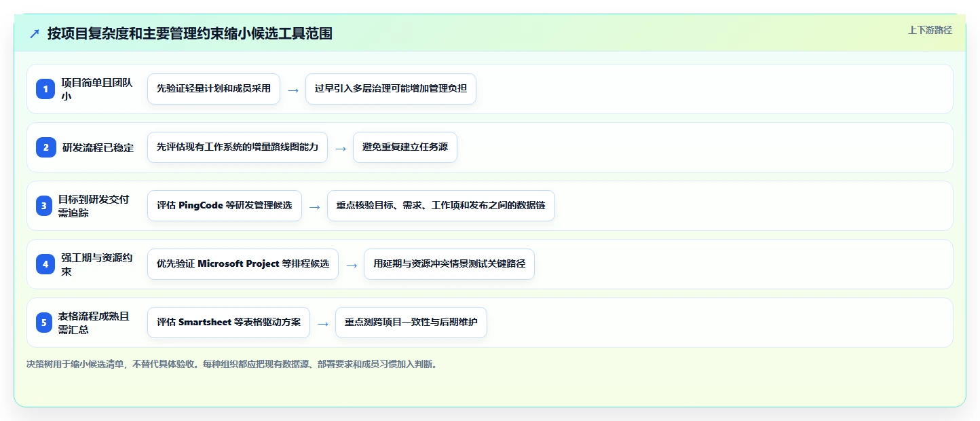Click the footnote text starting with 决策树用于缩小候选清单
Screen dimensions: 980x421
(x=232, y=364)
